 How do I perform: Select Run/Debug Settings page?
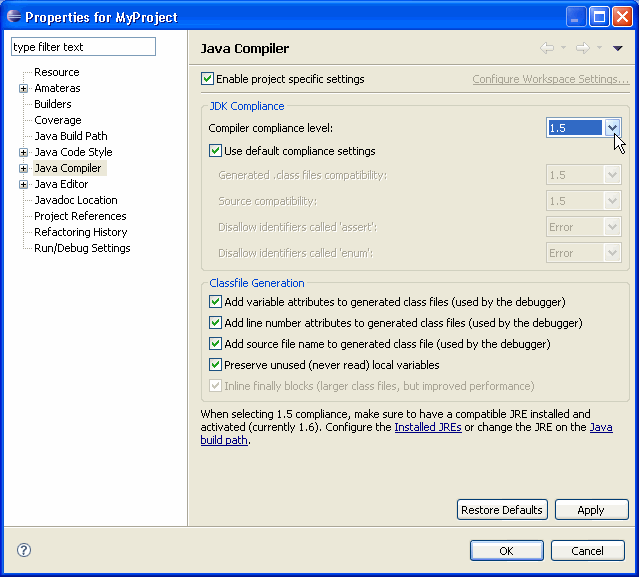point(82,248)
